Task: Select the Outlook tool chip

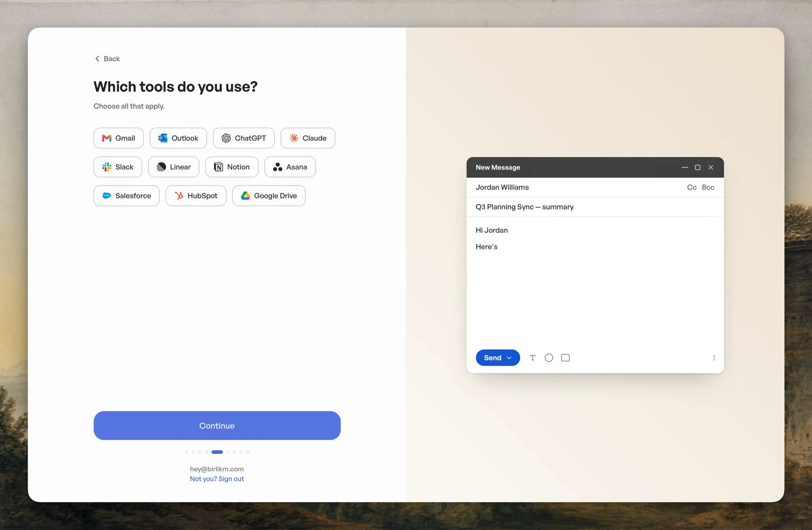Action: [x=178, y=138]
